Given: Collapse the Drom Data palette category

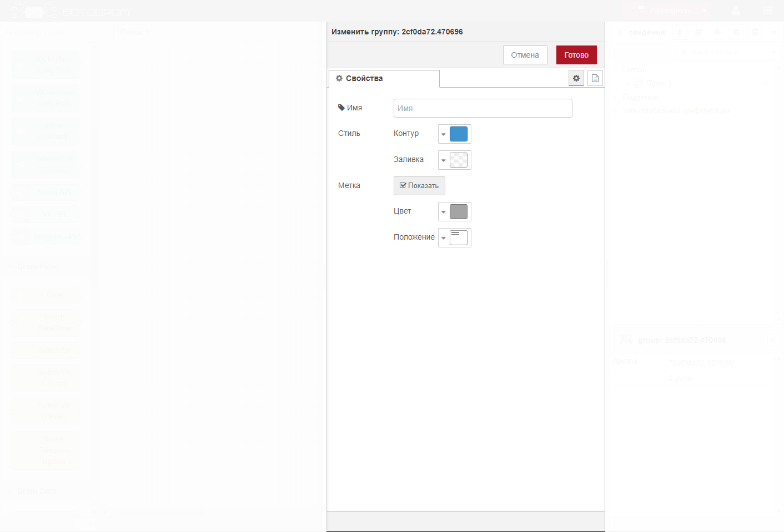Looking at the screenshot, I should 44,491.
